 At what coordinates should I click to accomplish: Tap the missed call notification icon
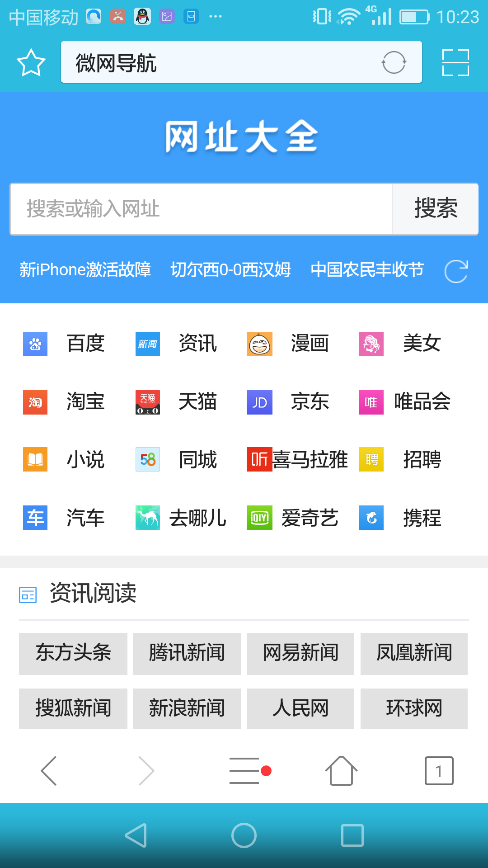tap(118, 17)
